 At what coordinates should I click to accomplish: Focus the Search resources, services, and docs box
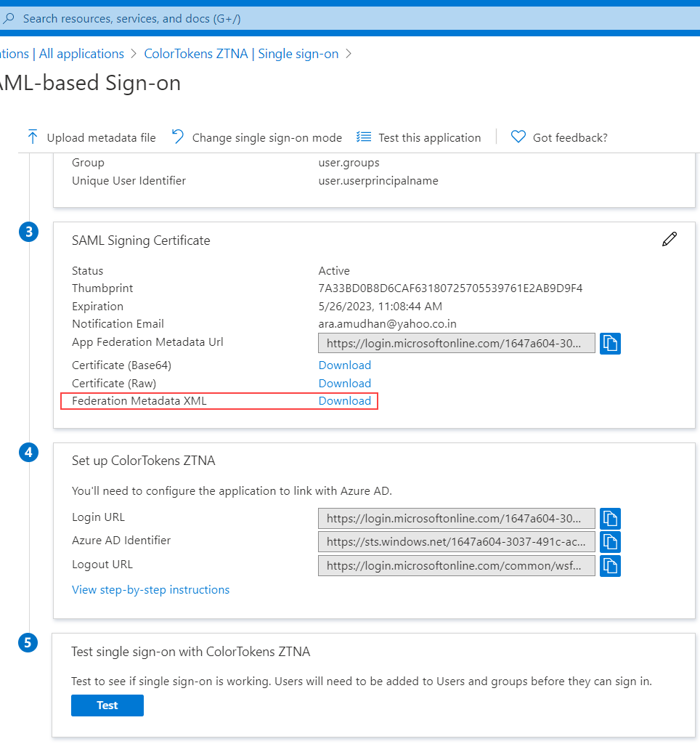350,18
